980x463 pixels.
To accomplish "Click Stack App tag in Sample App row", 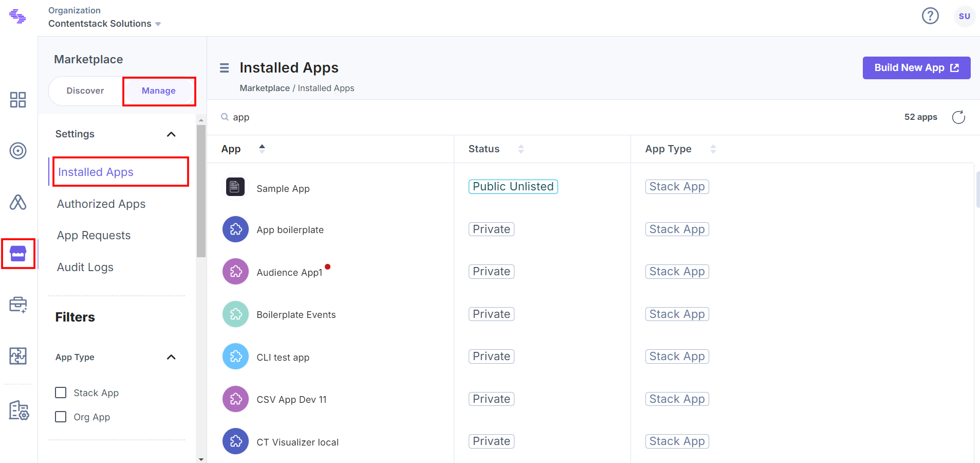I will tap(677, 187).
